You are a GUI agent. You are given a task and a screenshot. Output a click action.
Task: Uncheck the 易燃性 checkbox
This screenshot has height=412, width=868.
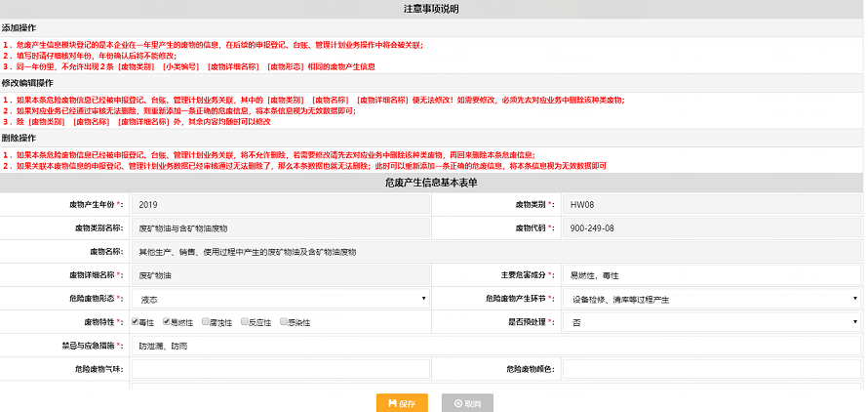167,321
